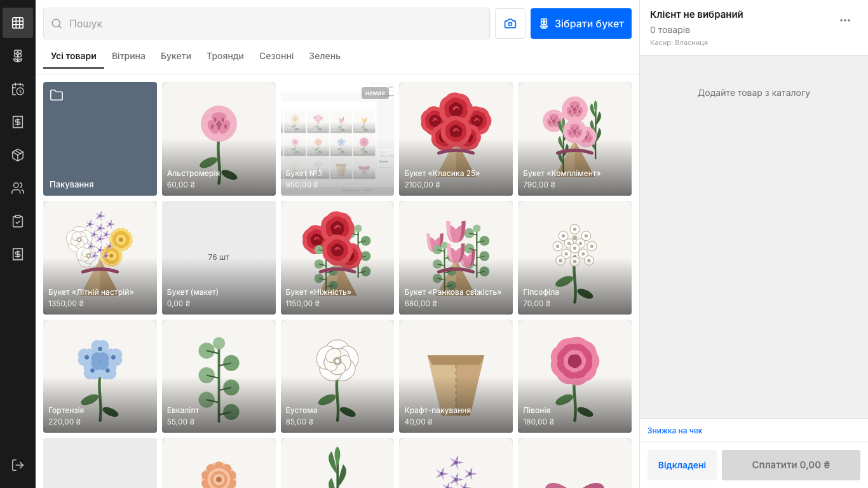This screenshot has width=868, height=488.
Task: Open the Пакування folder
Action: (x=100, y=139)
